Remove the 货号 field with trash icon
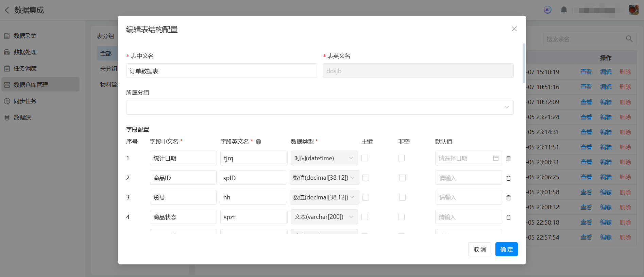The height and width of the screenshot is (277, 644). click(508, 198)
